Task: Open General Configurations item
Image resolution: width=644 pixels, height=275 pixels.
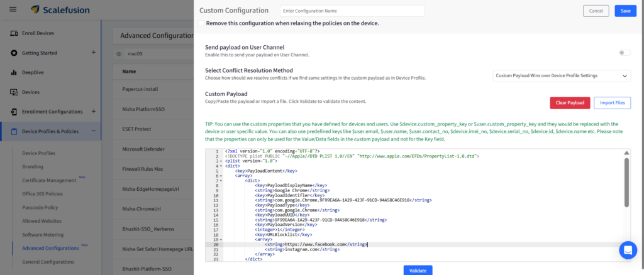Action: click(x=48, y=261)
